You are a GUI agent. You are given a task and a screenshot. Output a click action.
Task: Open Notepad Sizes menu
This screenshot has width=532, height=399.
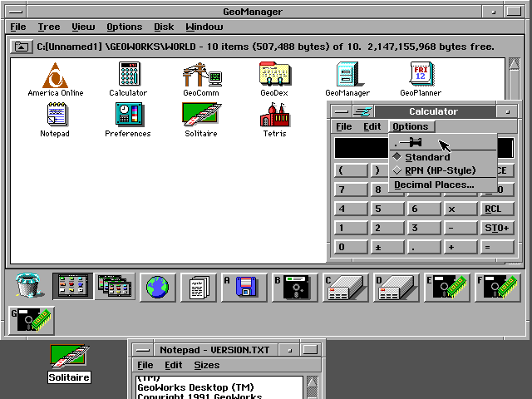click(207, 365)
